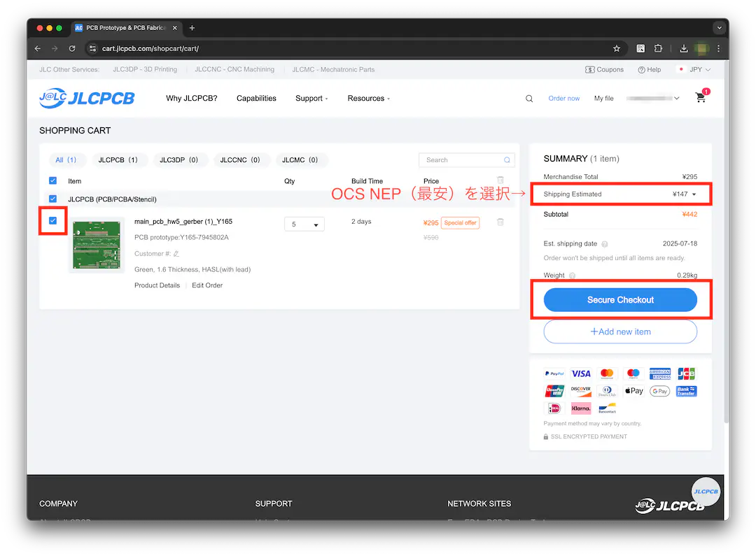Click the PayPal payment icon

[x=554, y=373]
